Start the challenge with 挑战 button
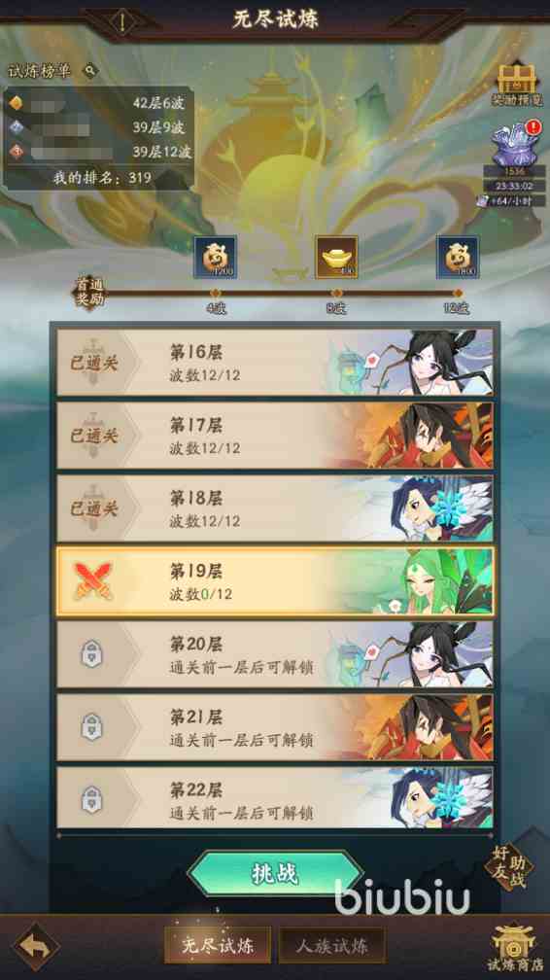Viewport: 550px width, 980px height. click(x=275, y=873)
